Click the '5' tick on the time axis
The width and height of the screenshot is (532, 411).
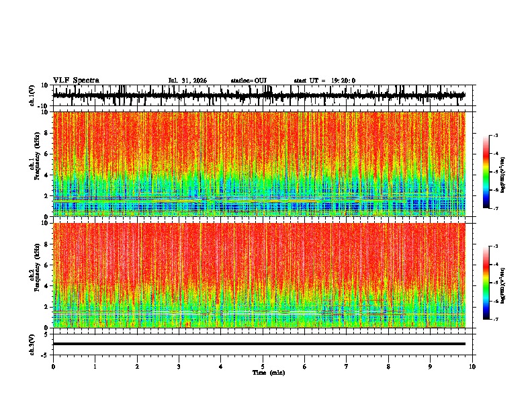263,367
